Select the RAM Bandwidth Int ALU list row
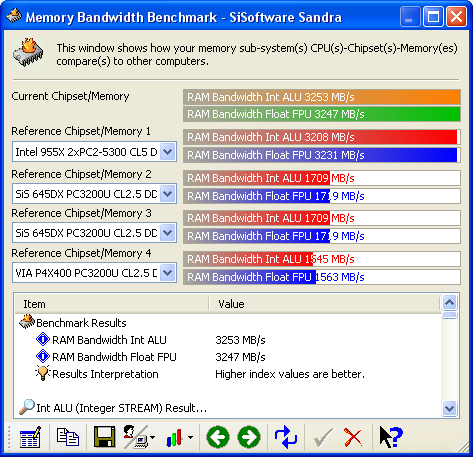This screenshot has width=473, height=457. tap(228, 340)
